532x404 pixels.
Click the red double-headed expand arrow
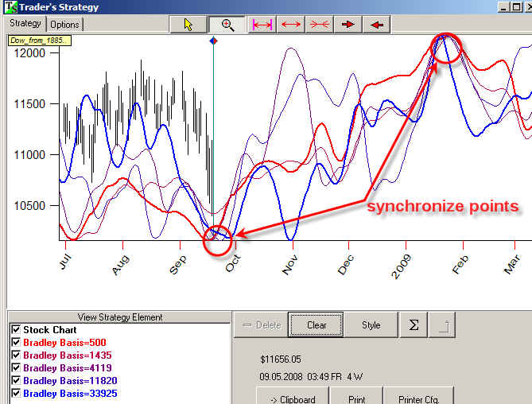[291, 25]
